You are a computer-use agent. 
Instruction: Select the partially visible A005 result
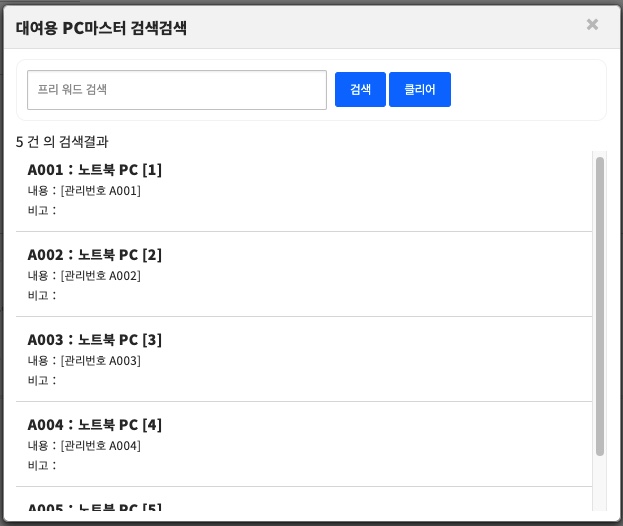[95, 506]
